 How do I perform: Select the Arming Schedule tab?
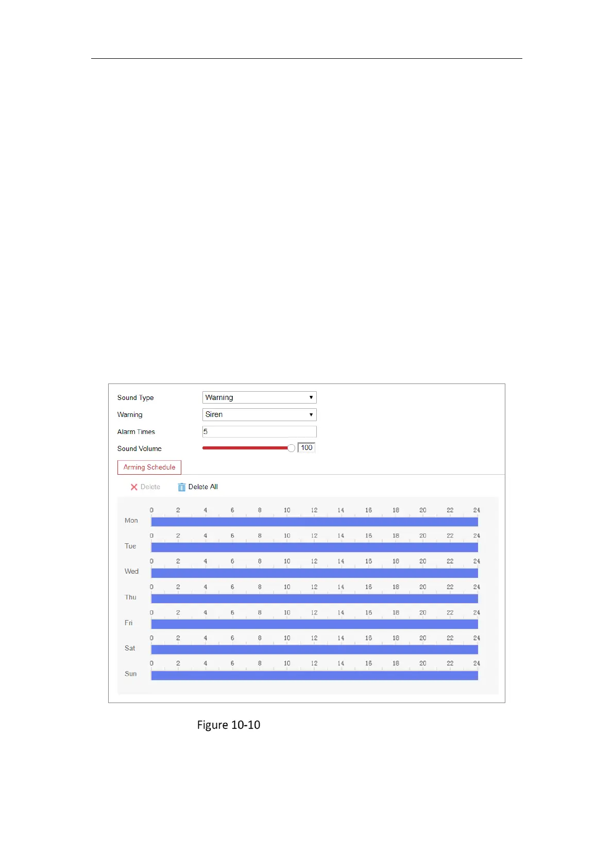149,467
